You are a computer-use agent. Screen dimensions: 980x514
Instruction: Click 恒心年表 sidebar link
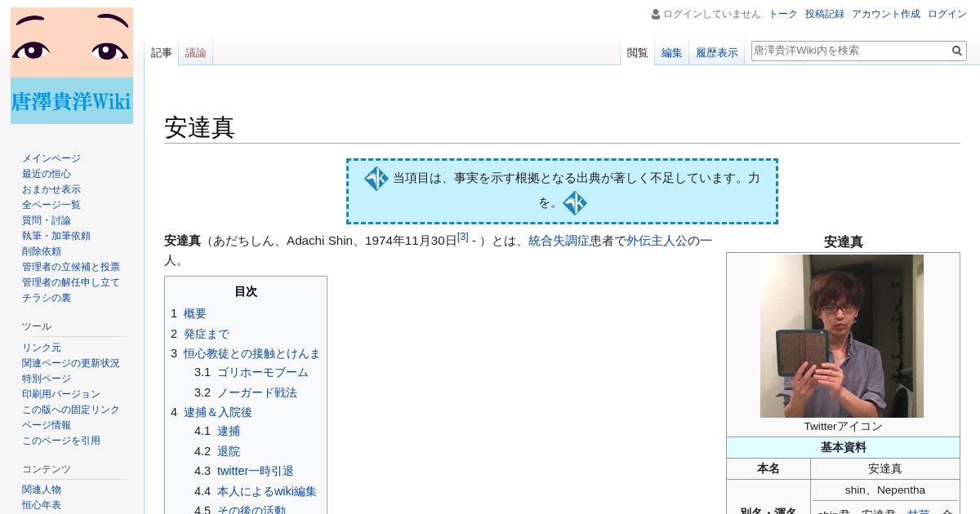point(42,505)
